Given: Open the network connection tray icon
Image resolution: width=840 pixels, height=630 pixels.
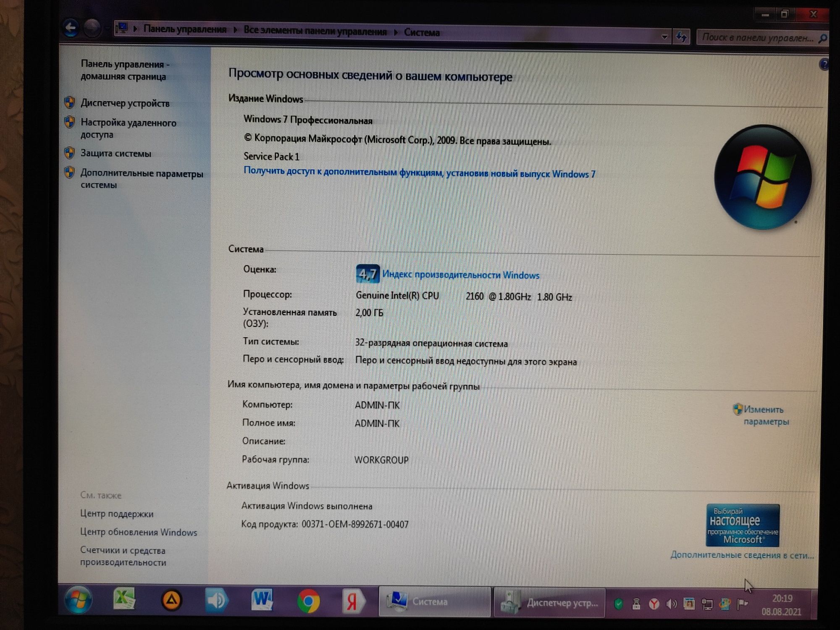Looking at the screenshot, I should 707,604.
